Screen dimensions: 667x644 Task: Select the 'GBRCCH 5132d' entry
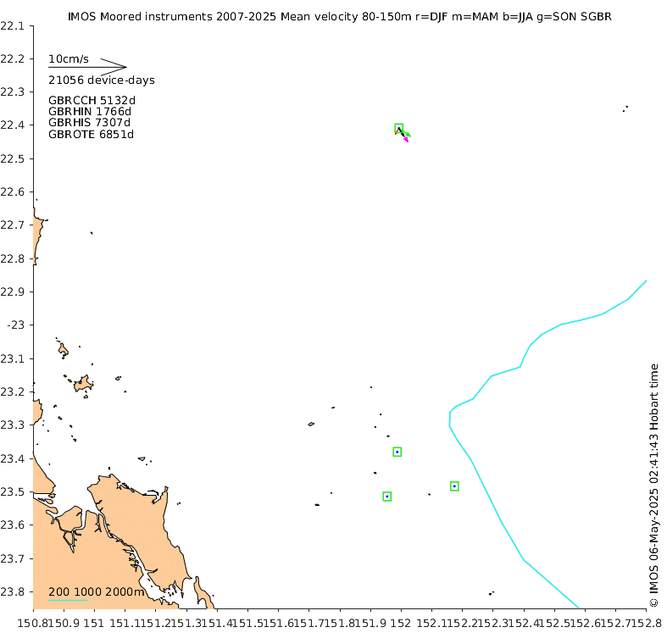(92, 100)
